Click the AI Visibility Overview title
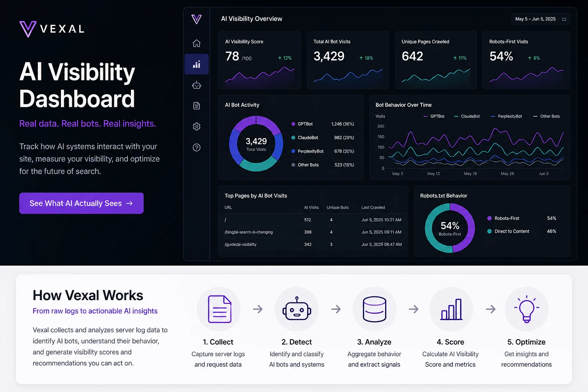The image size is (588, 392). [x=252, y=19]
